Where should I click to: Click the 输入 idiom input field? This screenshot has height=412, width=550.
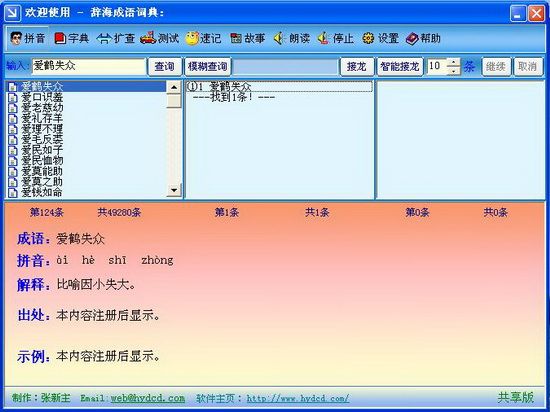coord(89,66)
